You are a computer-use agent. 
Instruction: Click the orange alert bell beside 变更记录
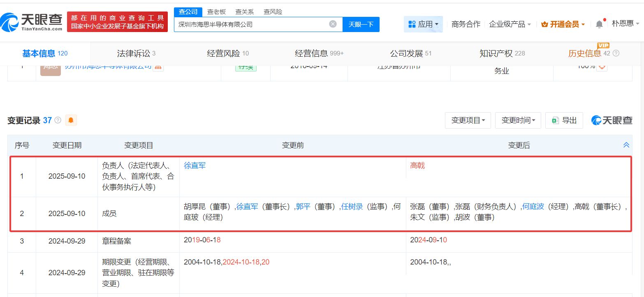71,120
